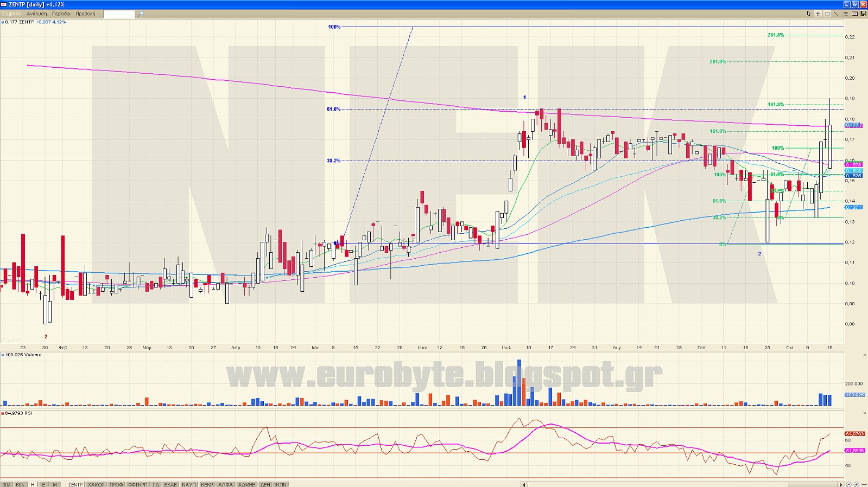The width and height of the screenshot is (868, 487).
Task: Switch to the ΝΑΥΠ symbol tab
Action: [189, 484]
